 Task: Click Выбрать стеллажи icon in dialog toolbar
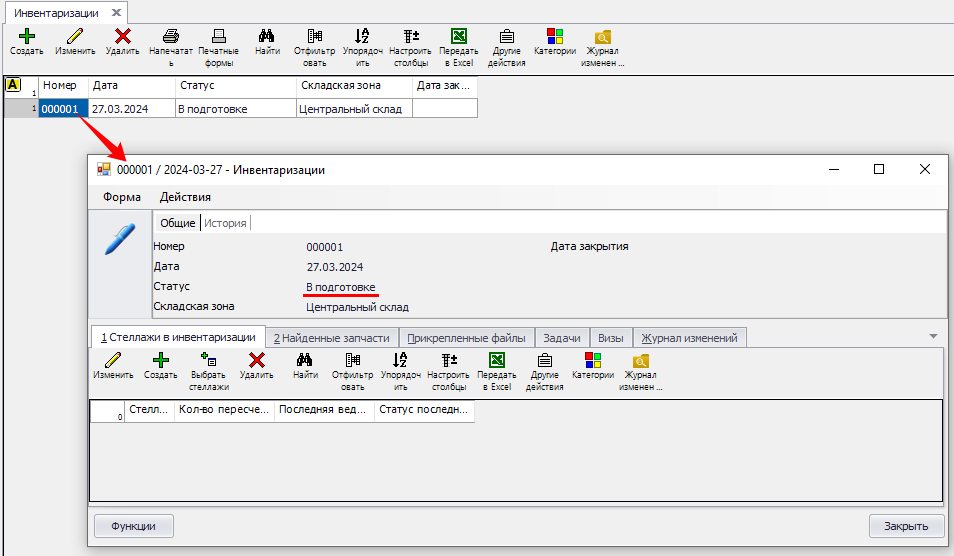[x=209, y=361]
